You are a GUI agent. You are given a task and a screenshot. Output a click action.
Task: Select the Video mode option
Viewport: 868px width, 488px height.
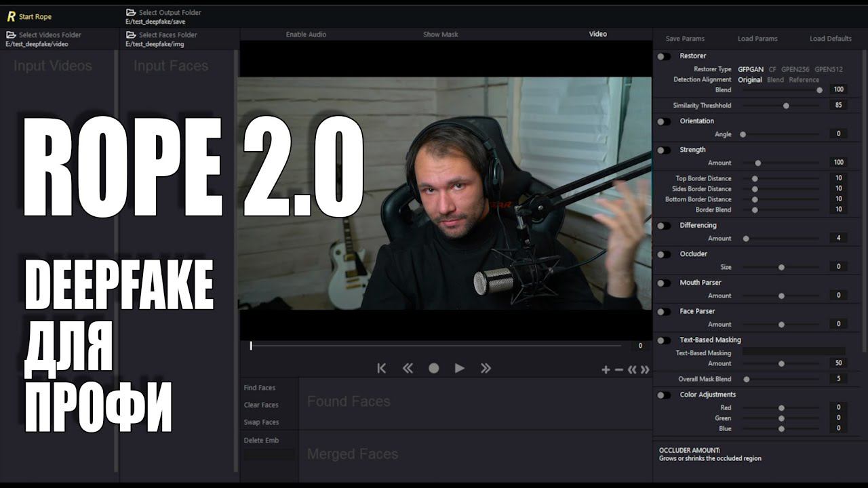pos(598,34)
